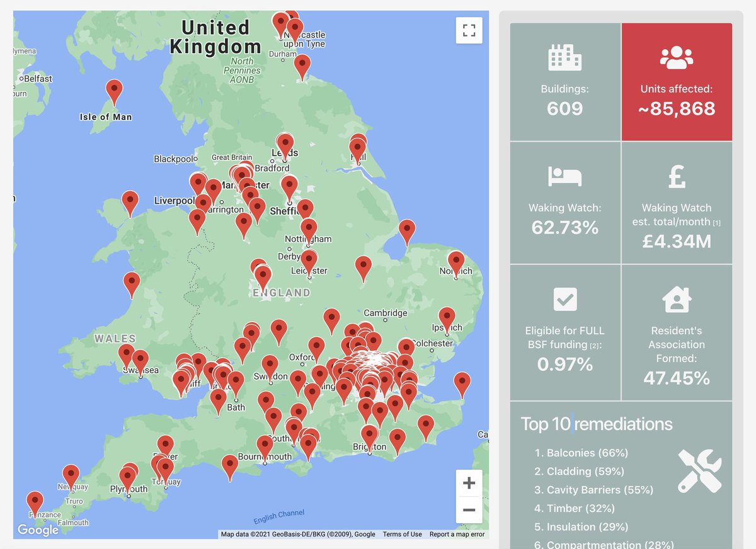This screenshot has height=549, width=756.
Task: Select the map pin on the Kent east coast
Action: point(462,385)
